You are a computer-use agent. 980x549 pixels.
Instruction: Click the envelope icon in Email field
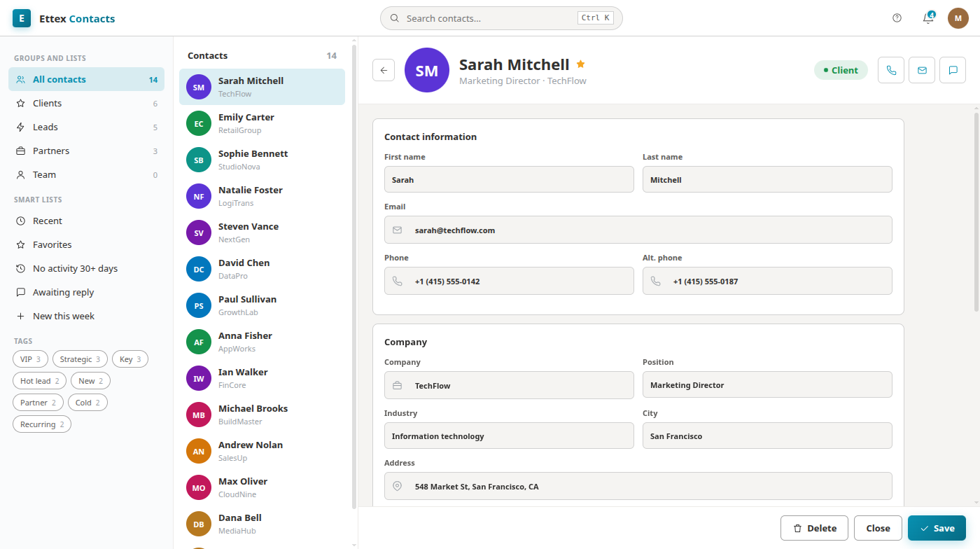[x=398, y=230]
